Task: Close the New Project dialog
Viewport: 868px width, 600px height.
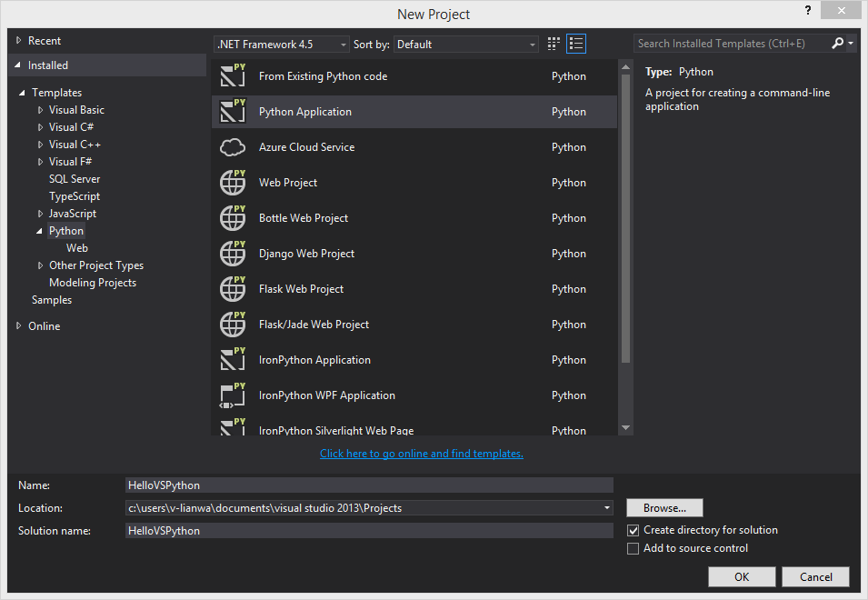Action: coord(841,10)
